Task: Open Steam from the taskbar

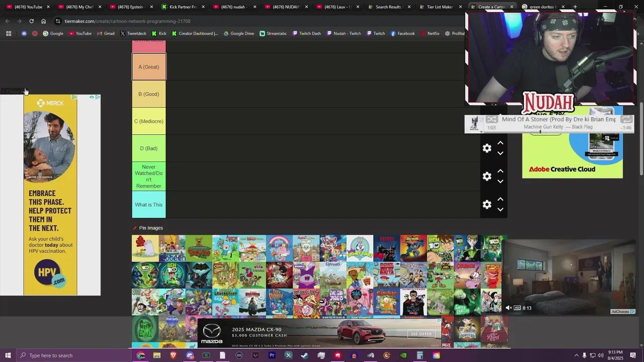Action: tap(305, 355)
